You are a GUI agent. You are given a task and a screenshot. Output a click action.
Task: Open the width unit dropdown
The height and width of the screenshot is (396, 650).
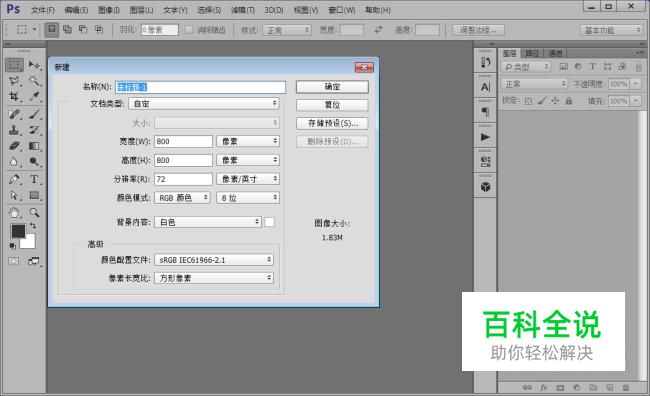pyautogui.click(x=248, y=141)
